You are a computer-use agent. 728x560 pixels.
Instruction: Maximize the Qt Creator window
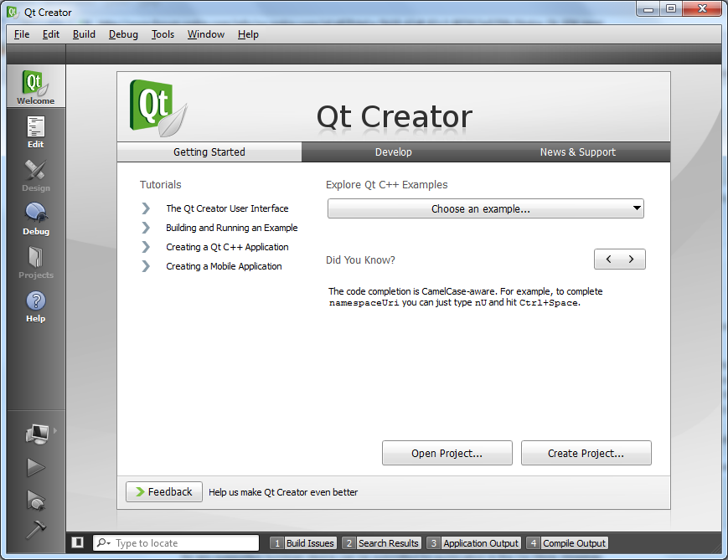point(671,9)
